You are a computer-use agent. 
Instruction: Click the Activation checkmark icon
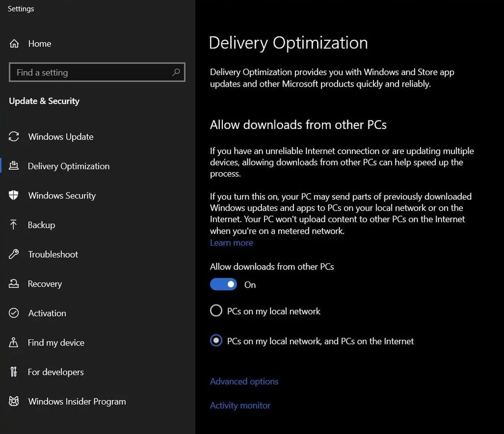tap(13, 313)
